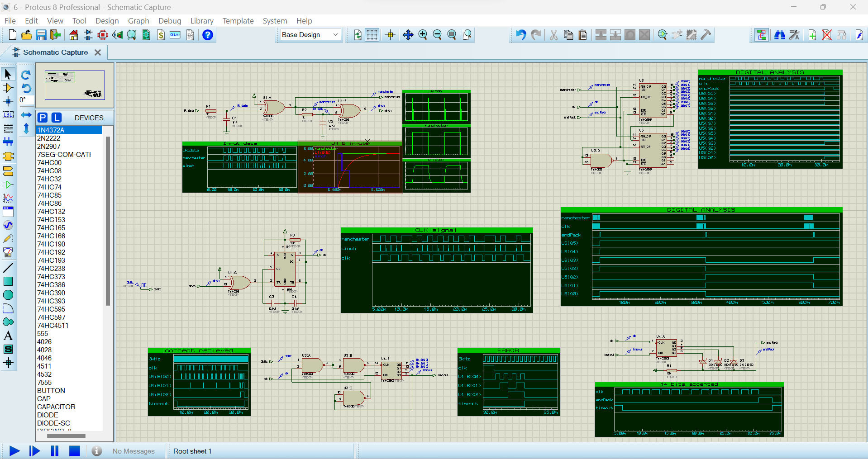
Task: Select the Schematic Capture tab
Action: click(x=55, y=52)
